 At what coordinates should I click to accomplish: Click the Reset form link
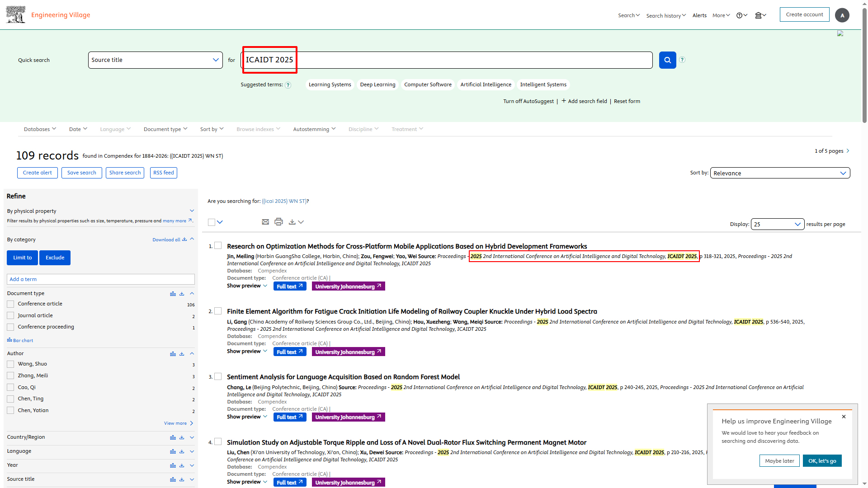click(x=627, y=101)
